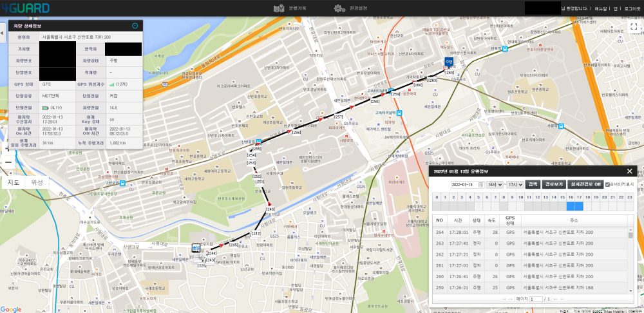Open the 메뉴얼 manual link
The height and width of the screenshot is (313, 644).
click(x=601, y=8)
